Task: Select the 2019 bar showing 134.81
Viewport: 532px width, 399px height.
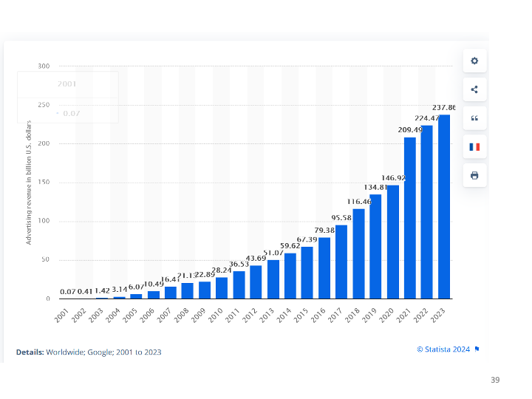Action: pyautogui.click(x=375, y=246)
